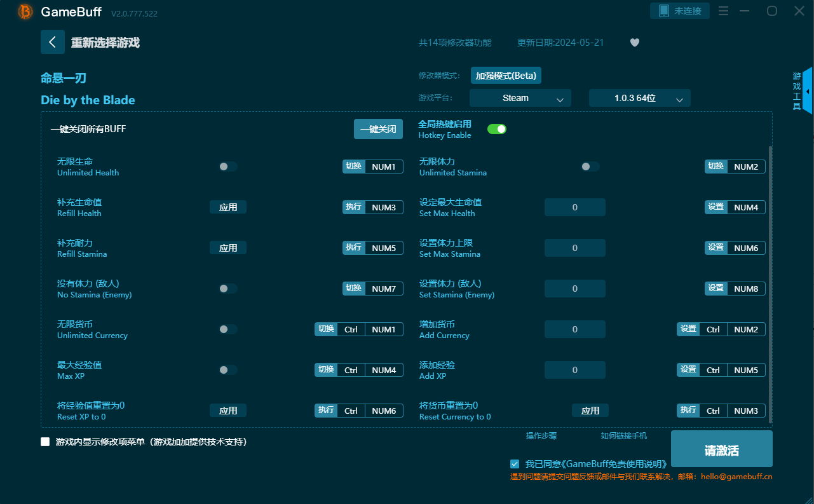Toggle the Max XP switch
The image size is (814, 504).
(x=228, y=370)
